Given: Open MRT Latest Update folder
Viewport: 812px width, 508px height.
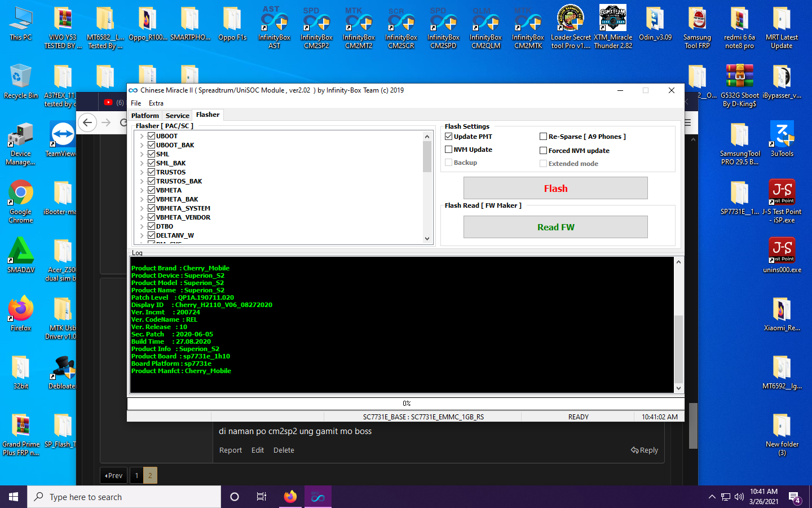Looking at the screenshot, I should tap(782, 27).
